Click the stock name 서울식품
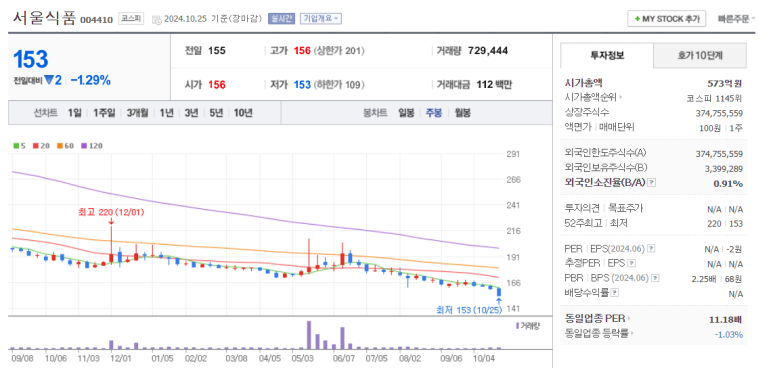Viewport: 773px width, 368px height. click(44, 18)
